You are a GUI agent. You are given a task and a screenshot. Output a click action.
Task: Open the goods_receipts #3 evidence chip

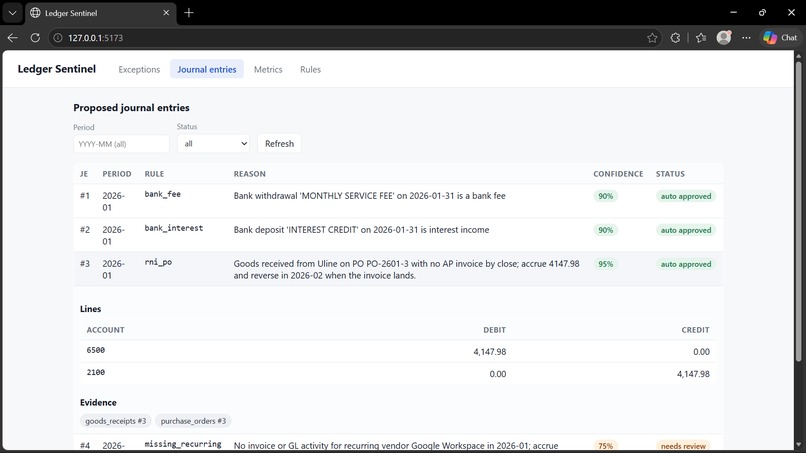(x=116, y=421)
